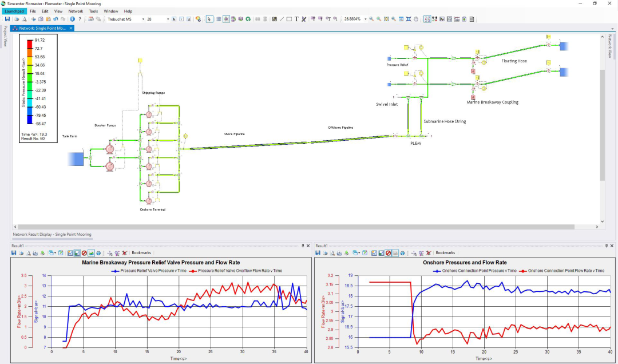Select the line drawing tool
Image resolution: width=618 pixels, height=364 pixels.
[282, 19]
